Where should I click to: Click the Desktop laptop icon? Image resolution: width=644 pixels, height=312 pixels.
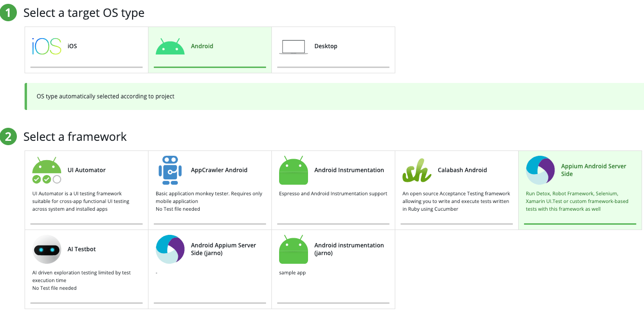(x=294, y=47)
